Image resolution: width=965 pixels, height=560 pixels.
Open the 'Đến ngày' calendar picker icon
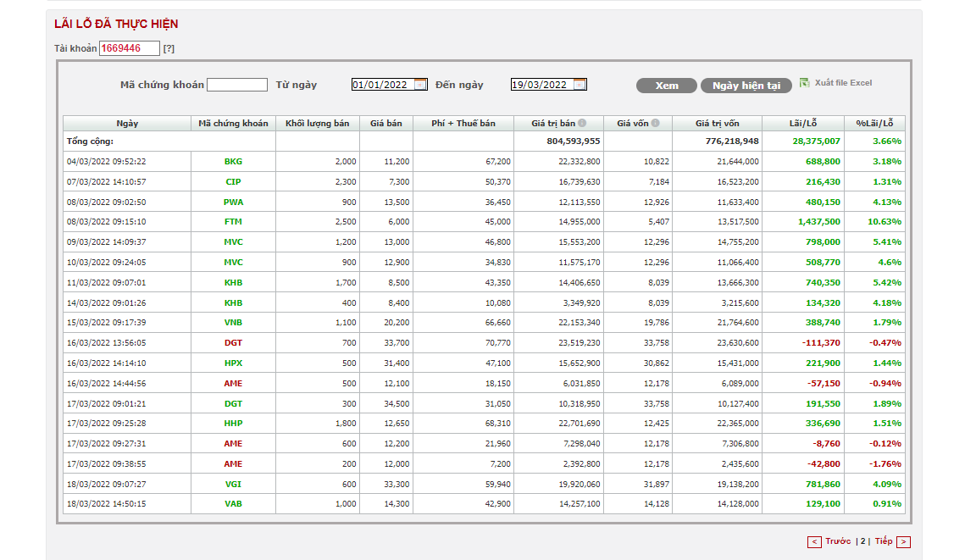(580, 85)
